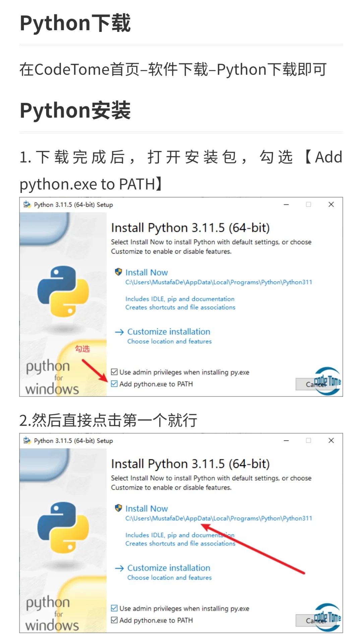Open 'Customize installation' in the step 2 installer
The width and height of the screenshot is (362, 644).
pyautogui.click(x=169, y=568)
